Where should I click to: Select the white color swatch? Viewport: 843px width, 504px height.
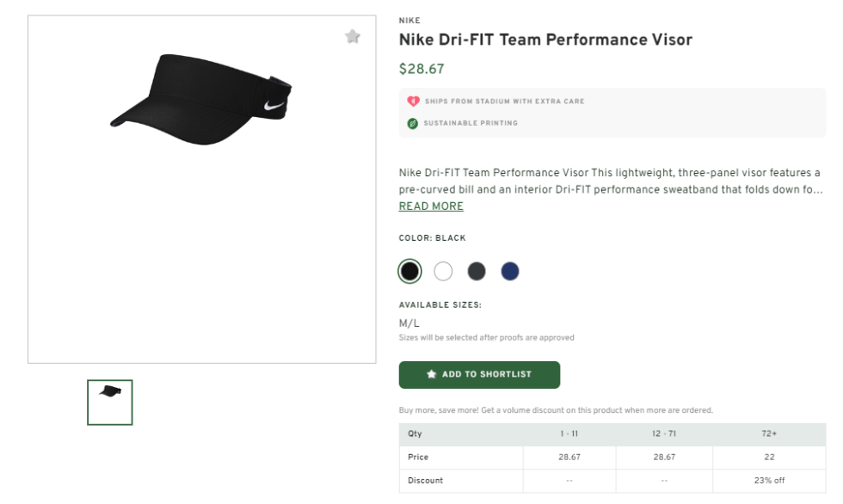tap(443, 271)
